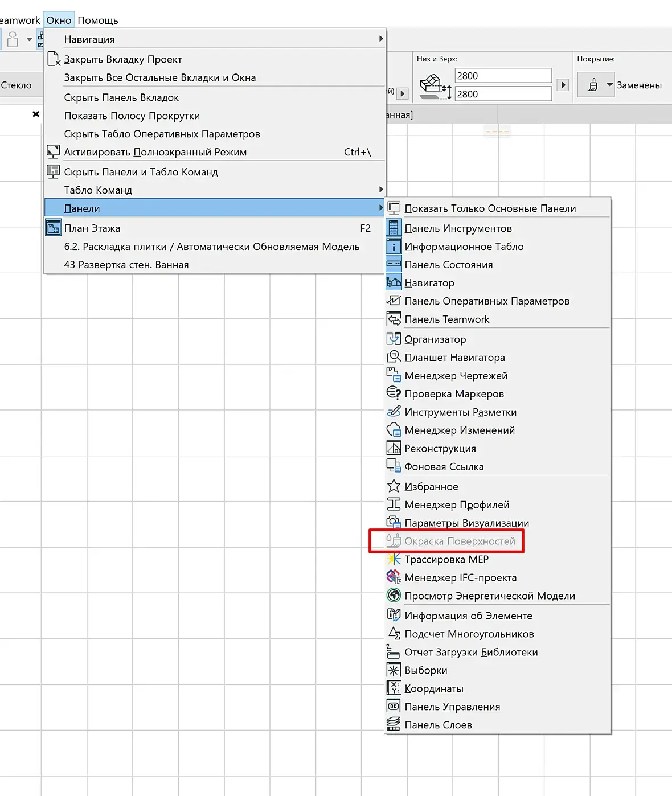Viewport: 672px width, 796px height.
Task: Click the Панель Управления icon
Action: tap(394, 707)
